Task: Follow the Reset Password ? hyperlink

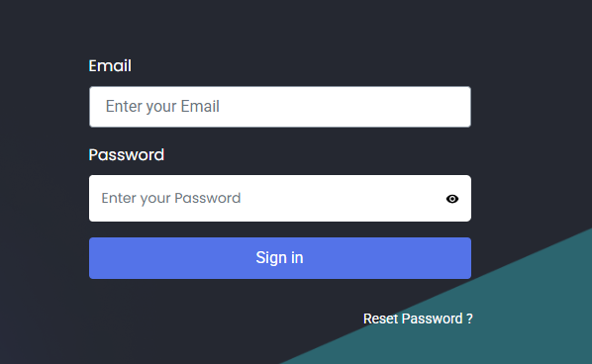Action: coord(418,318)
